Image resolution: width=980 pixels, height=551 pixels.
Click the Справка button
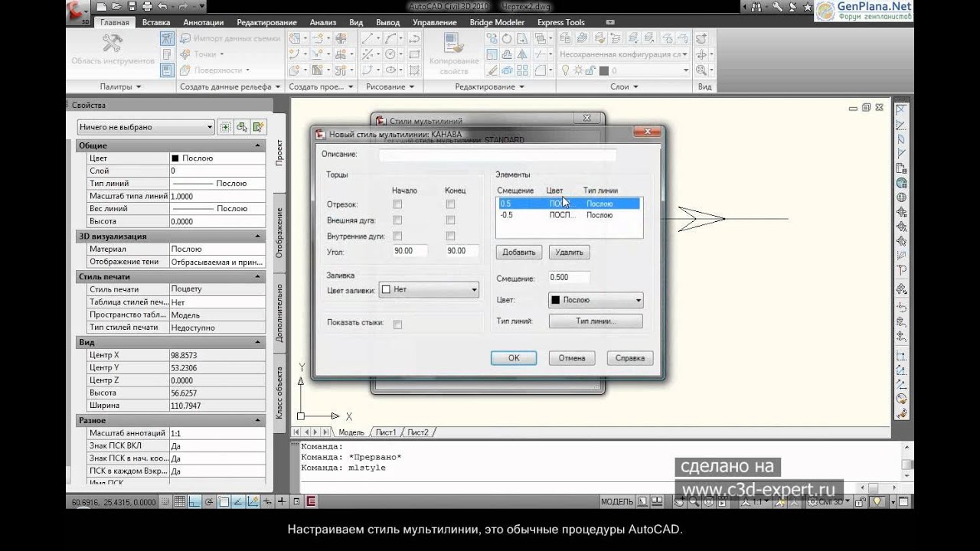pyautogui.click(x=630, y=357)
